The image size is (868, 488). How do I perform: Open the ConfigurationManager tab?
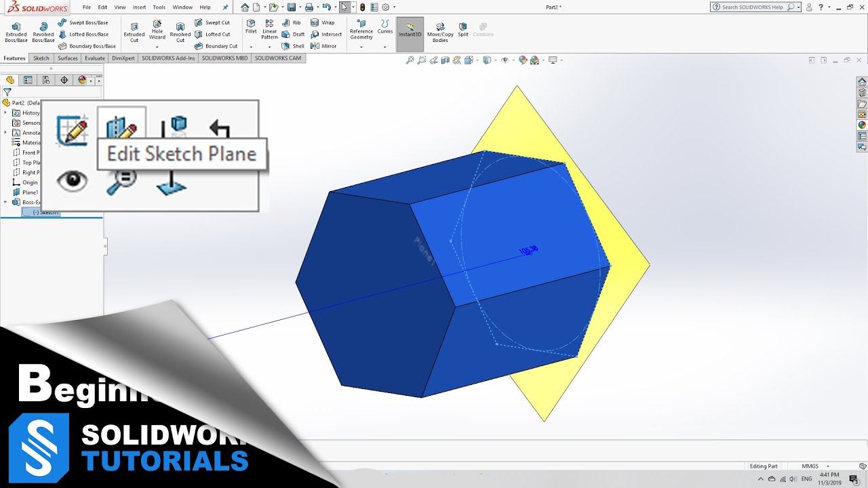[46, 80]
